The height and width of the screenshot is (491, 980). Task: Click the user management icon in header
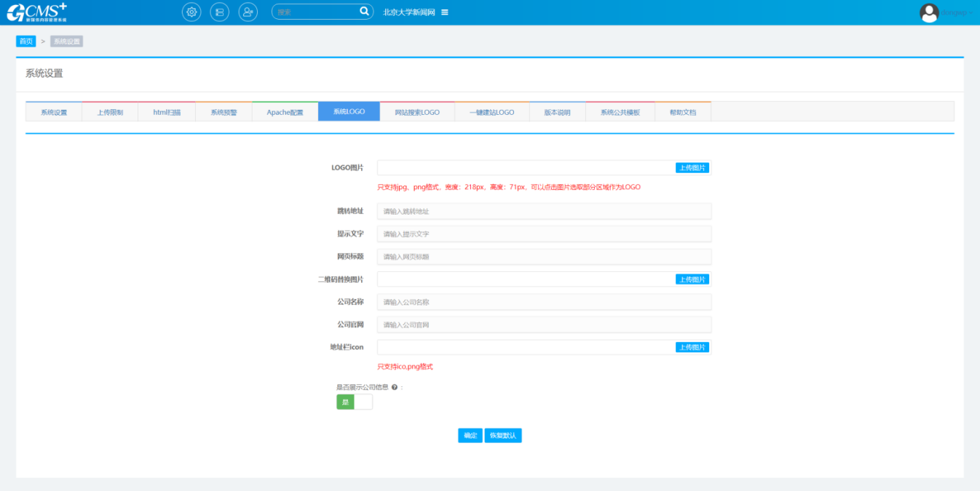pyautogui.click(x=248, y=12)
